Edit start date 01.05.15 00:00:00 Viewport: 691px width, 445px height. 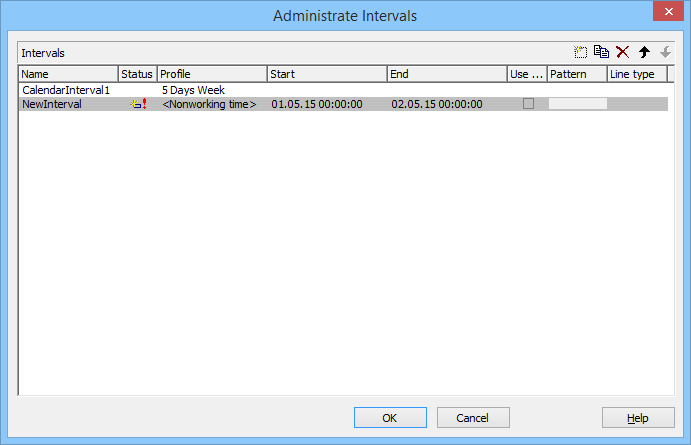(x=317, y=104)
